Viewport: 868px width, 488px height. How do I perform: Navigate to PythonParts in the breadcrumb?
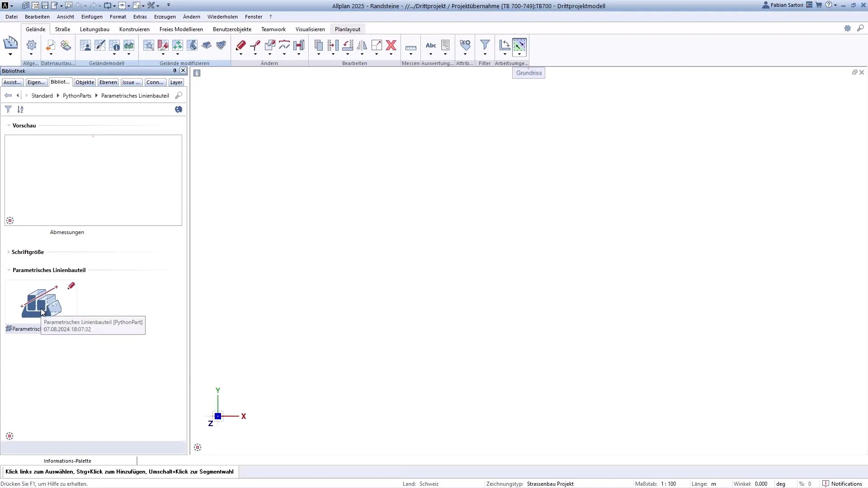[x=76, y=95]
